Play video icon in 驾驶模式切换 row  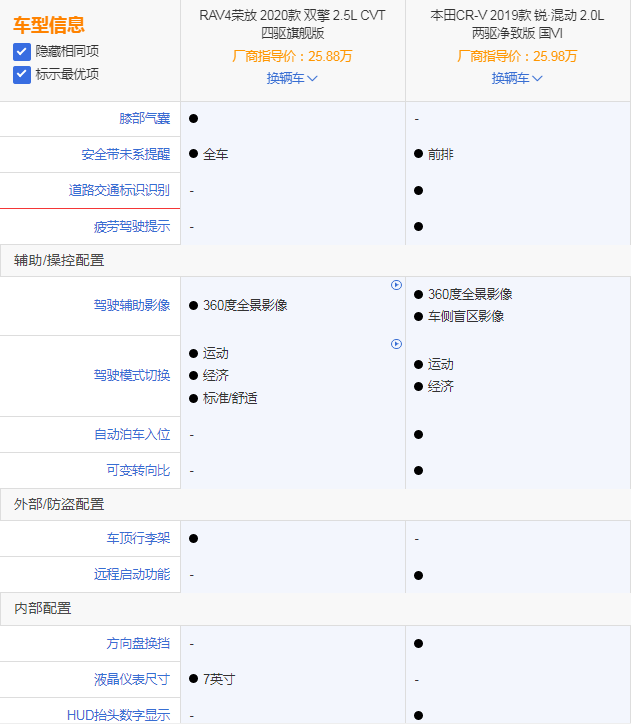[x=396, y=344]
